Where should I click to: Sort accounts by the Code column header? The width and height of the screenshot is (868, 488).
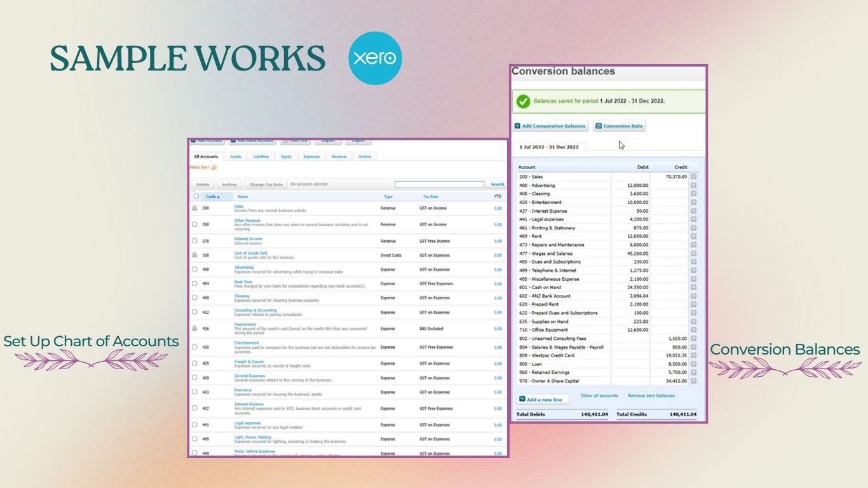point(212,197)
